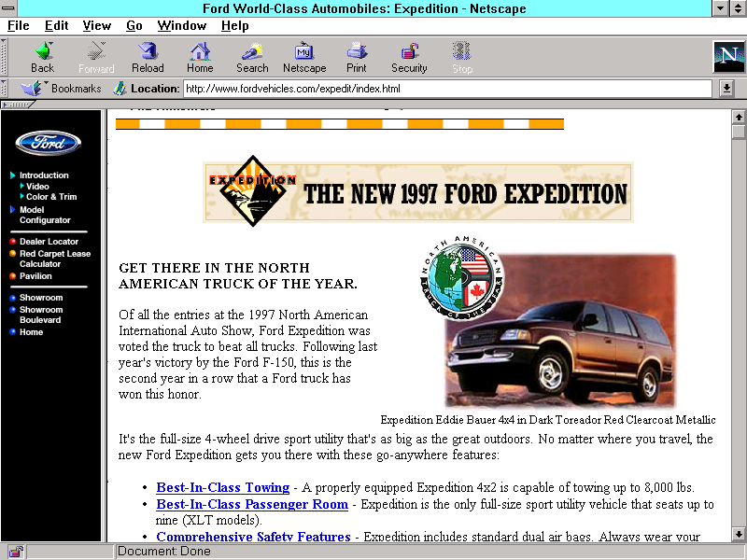Click the status bar security lock

(16, 552)
